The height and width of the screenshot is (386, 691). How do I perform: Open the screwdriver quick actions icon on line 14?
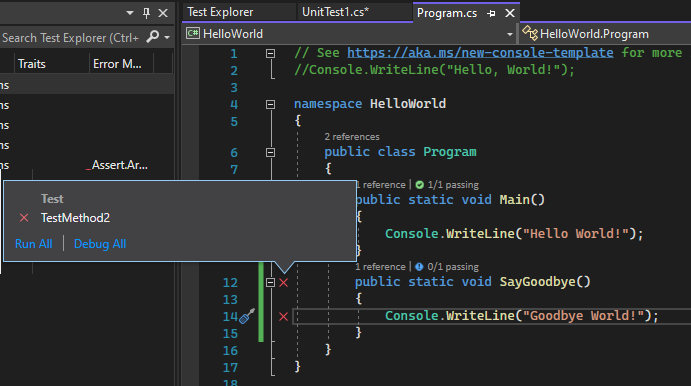tap(247, 316)
